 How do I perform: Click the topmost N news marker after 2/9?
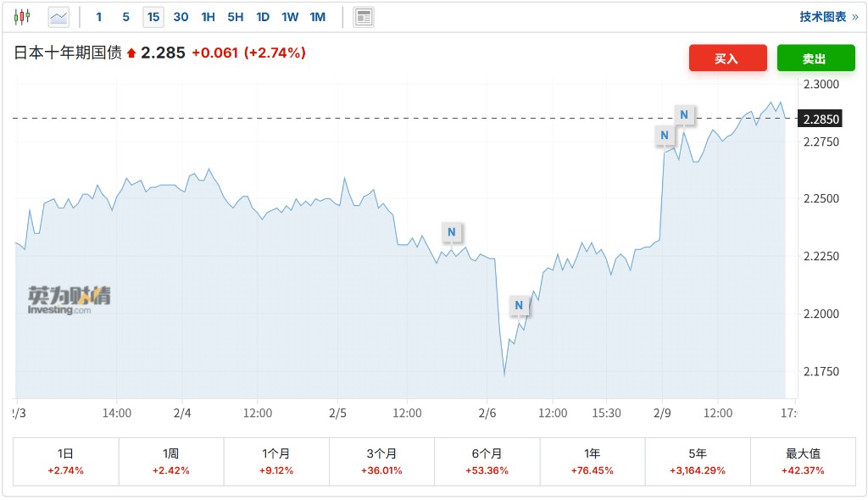click(684, 114)
